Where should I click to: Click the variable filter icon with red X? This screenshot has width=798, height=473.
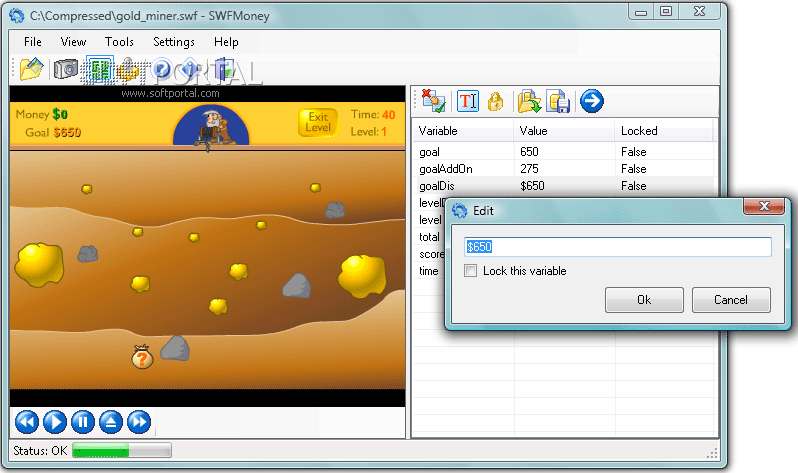tap(433, 101)
